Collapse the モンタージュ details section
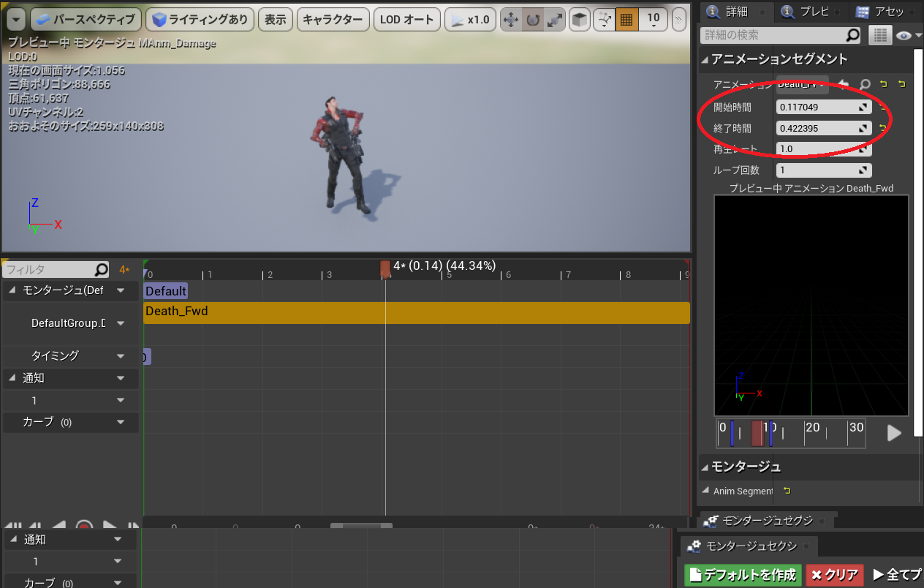924x588 pixels. tap(705, 467)
